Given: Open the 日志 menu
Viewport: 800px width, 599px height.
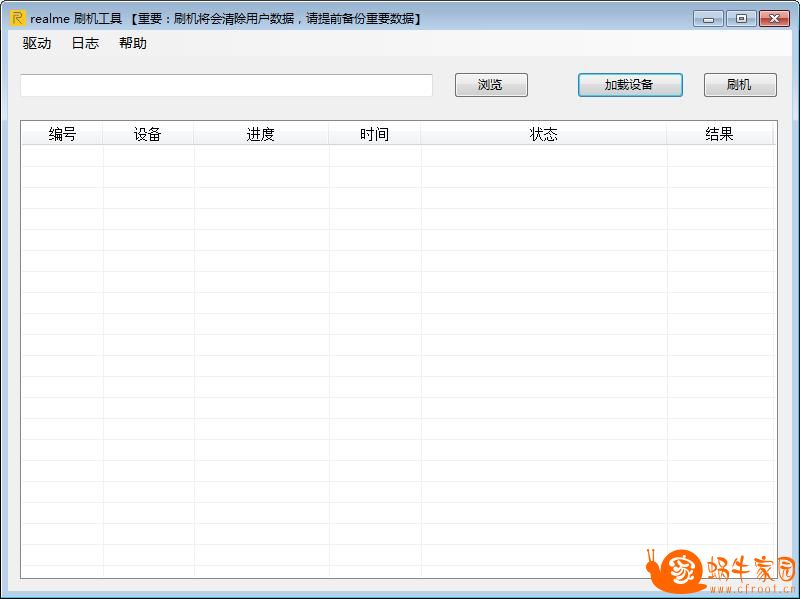Looking at the screenshot, I should (x=85, y=43).
